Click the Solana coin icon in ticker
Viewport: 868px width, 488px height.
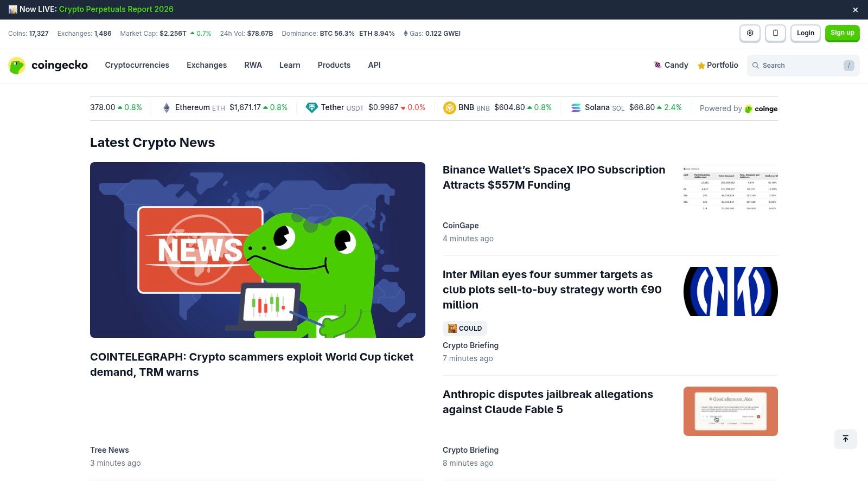click(x=576, y=108)
